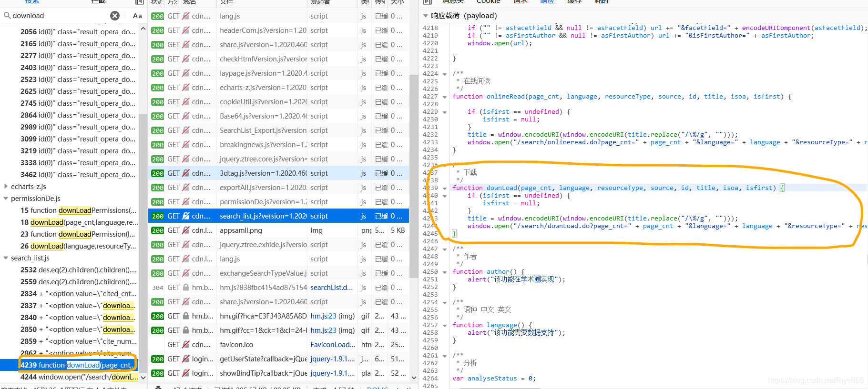Open result 2834 option value cited_cnt
The image size is (868, 389).
[x=70, y=294]
